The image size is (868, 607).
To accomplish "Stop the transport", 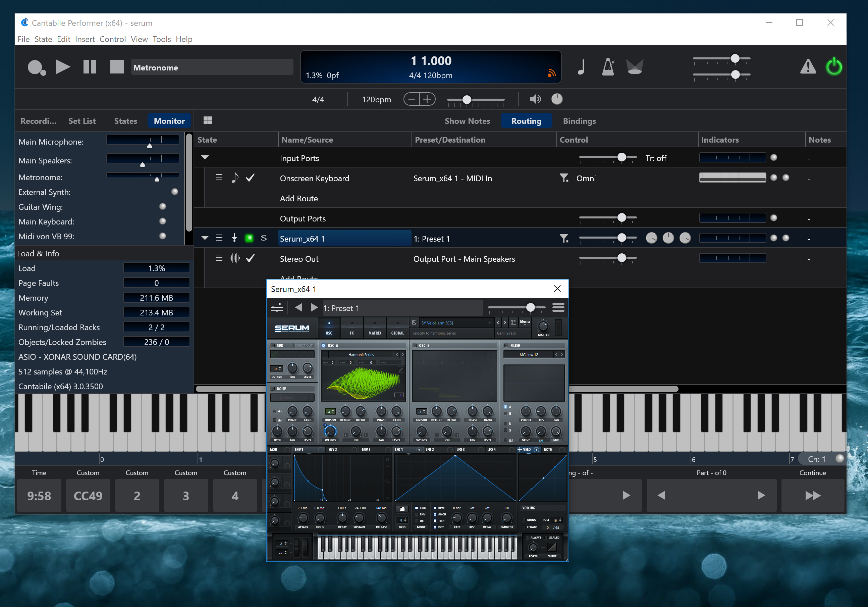I will click(x=117, y=67).
